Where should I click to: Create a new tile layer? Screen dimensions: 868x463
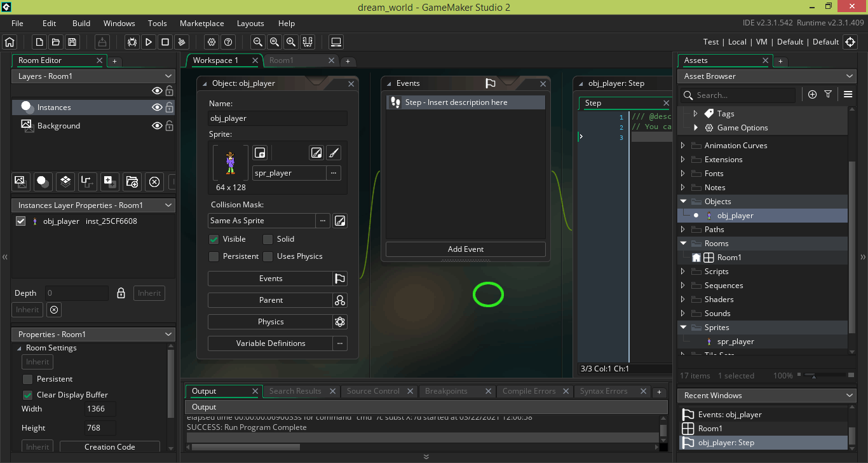[x=65, y=182]
